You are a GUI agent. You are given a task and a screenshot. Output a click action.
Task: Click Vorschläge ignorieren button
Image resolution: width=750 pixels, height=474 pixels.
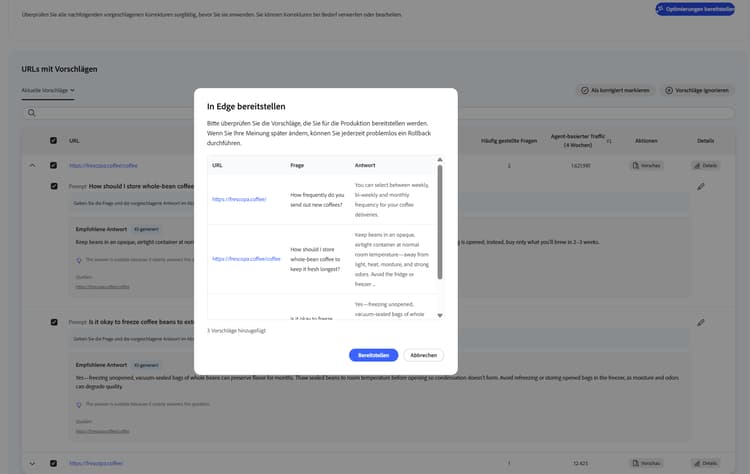pos(697,90)
